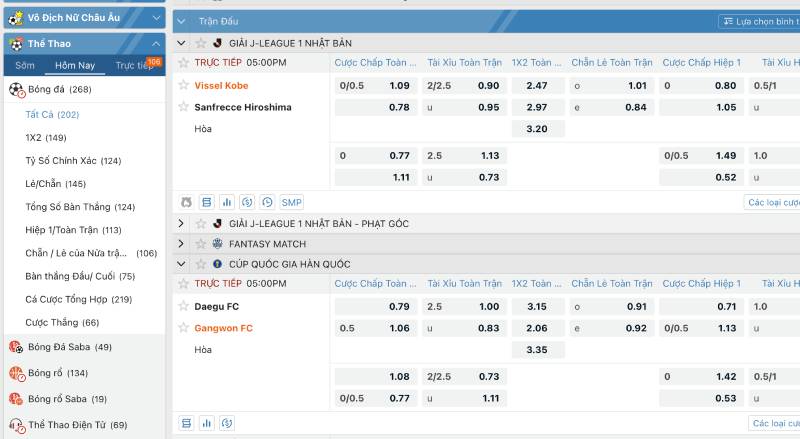
Task: Open statistics chart icon under Vissel Kobe match
Action: (x=227, y=202)
